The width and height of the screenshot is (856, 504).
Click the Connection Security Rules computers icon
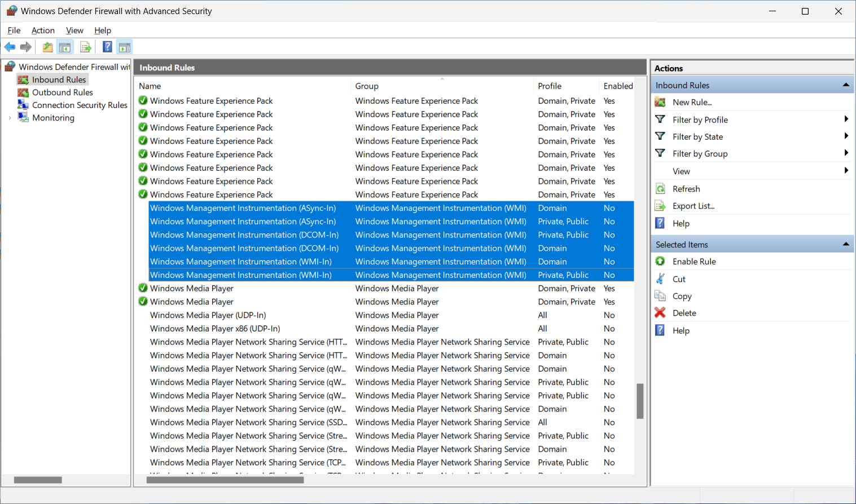[23, 105]
